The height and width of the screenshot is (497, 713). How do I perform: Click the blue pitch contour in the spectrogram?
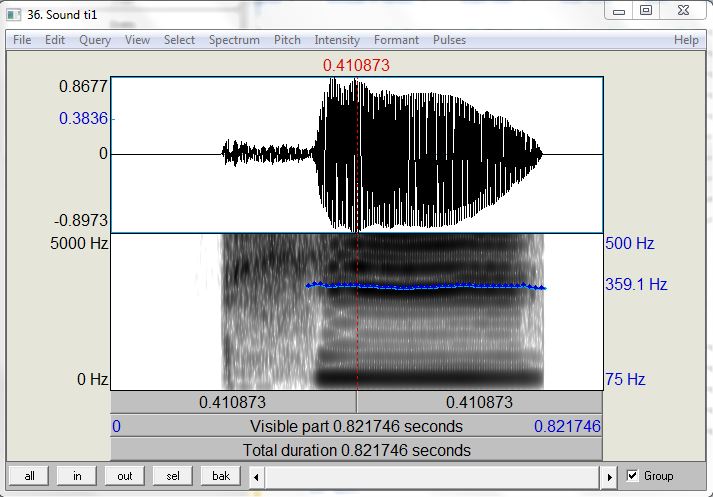point(427,286)
